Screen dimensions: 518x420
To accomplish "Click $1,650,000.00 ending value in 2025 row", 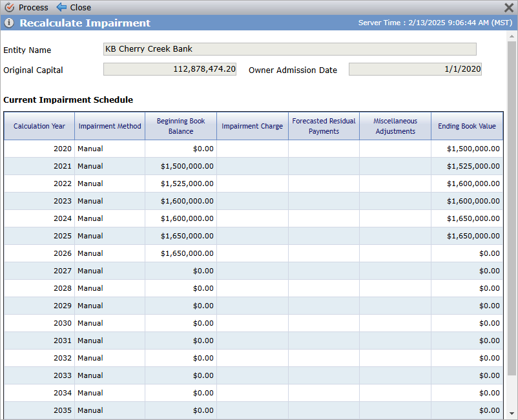I will click(x=473, y=236).
